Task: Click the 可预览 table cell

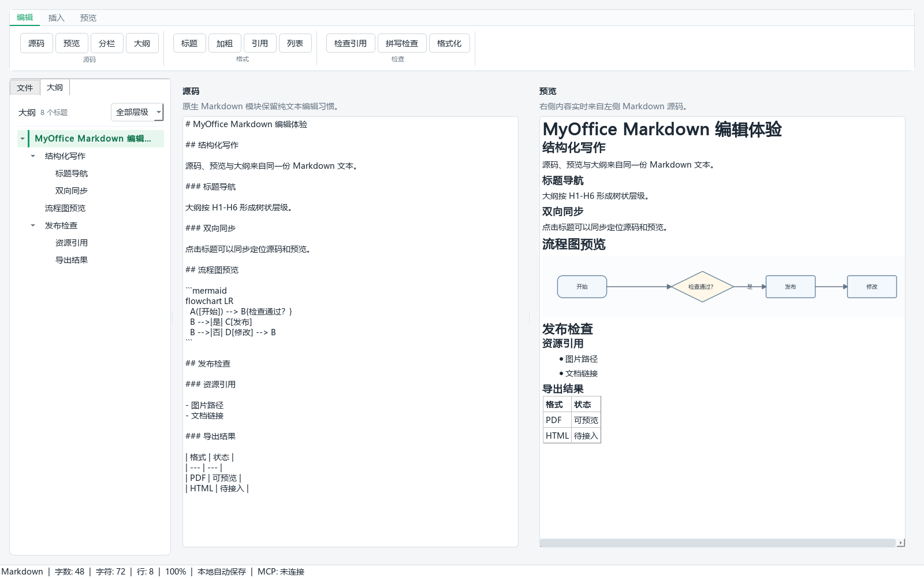Action: click(586, 420)
